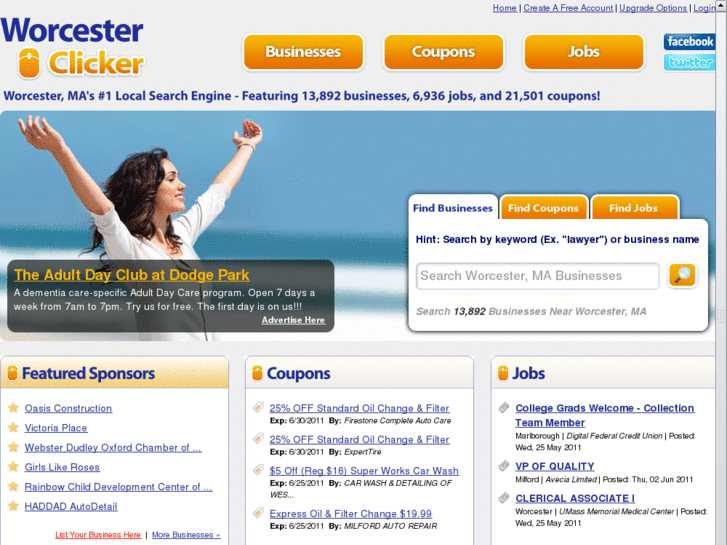Open the VP OF QUALITY job listing

[x=555, y=467]
